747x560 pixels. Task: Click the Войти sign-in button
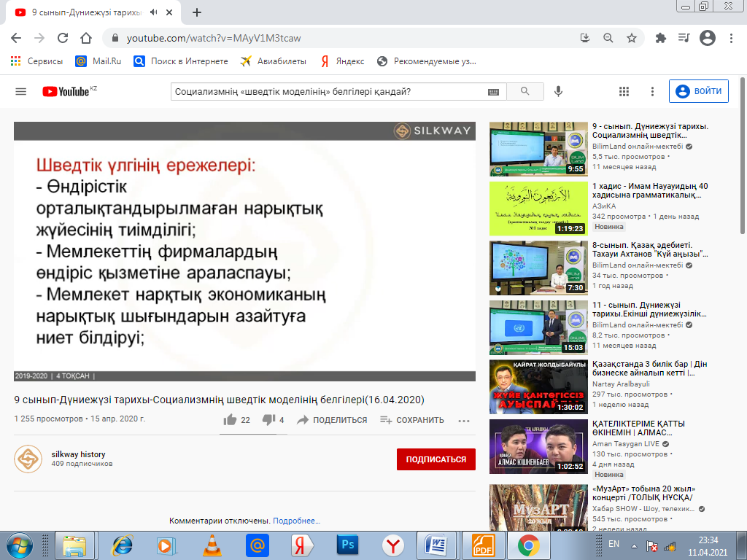click(699, 91)
